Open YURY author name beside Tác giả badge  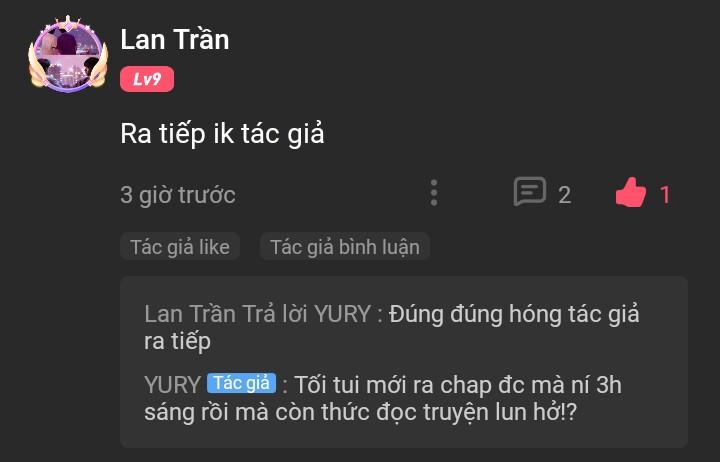pyautogui.click(x=172, y=385)
